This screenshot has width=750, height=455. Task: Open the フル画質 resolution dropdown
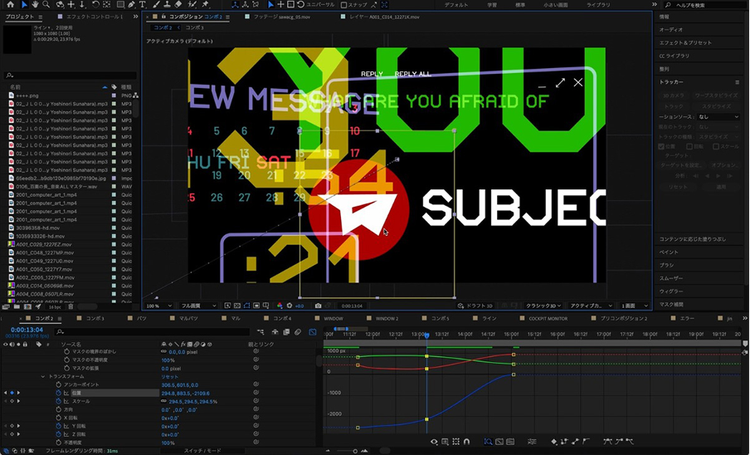[x=199, y=306]
